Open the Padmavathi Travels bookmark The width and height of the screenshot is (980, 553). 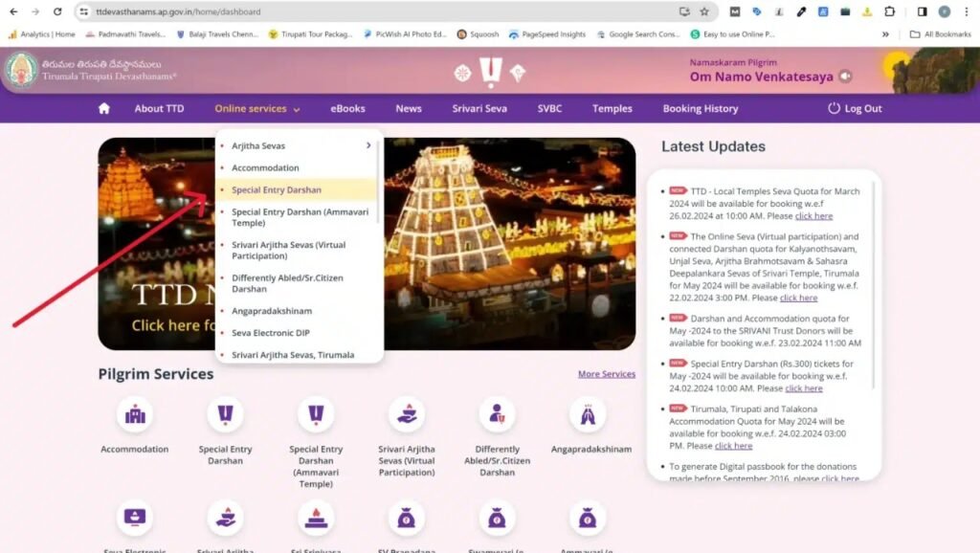click(x=125, y=34)
